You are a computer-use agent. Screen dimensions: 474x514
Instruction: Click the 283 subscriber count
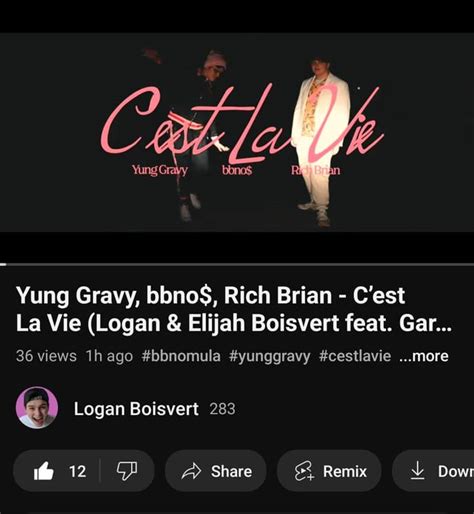pyautogui.click(x=222, y=409)
